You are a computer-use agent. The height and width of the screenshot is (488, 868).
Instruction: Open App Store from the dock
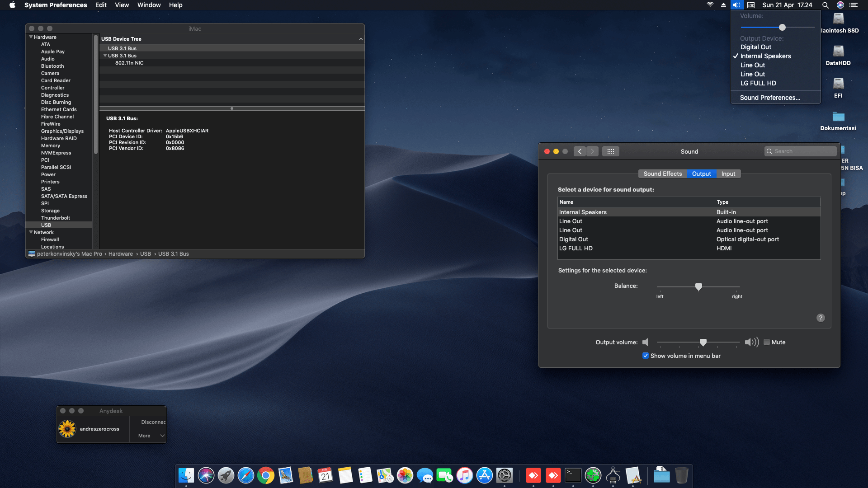click(484, 475)
